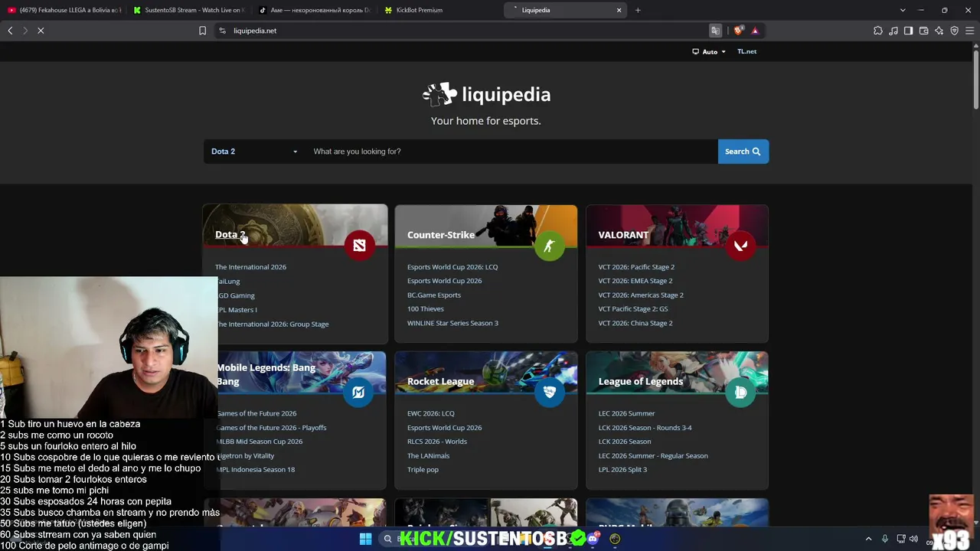The width and height of the screenshot is (980, 551).
Task: Open LPL 2026 Split 3 link
Action: click(622, 470)
